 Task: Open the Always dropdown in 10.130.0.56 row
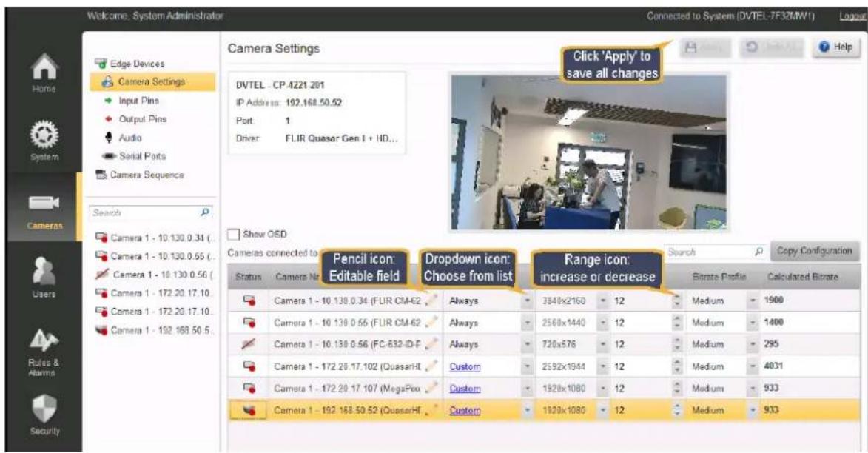coord(528,344)
